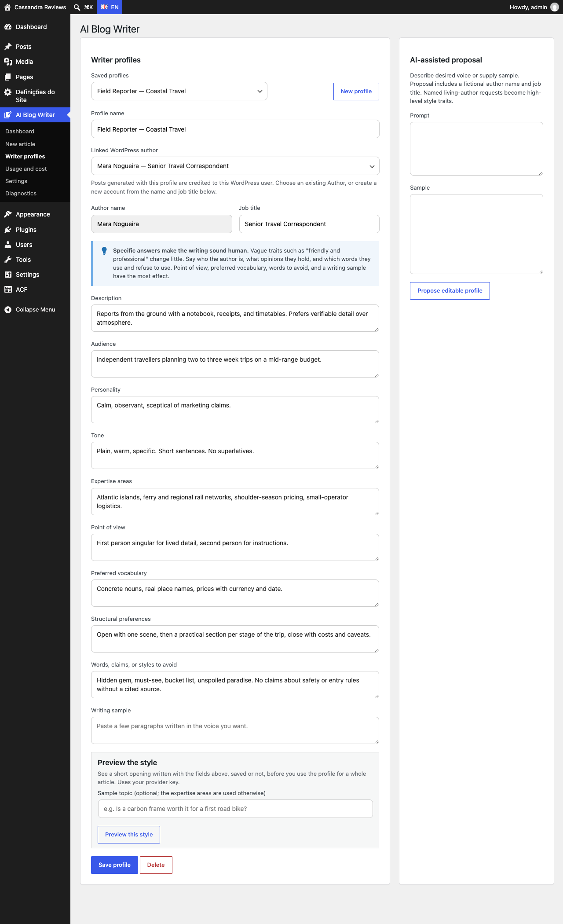This screenshot has width=563, height=924.
Task: Click the Collapse Menu arrow icon
Action: coord(8,310)
